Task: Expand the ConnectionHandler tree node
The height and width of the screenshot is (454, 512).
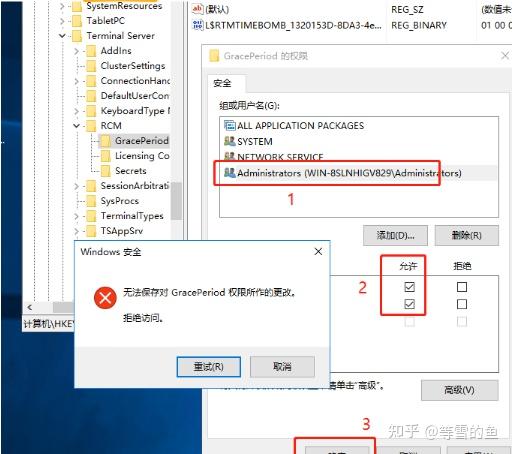Action: [76, 81]
